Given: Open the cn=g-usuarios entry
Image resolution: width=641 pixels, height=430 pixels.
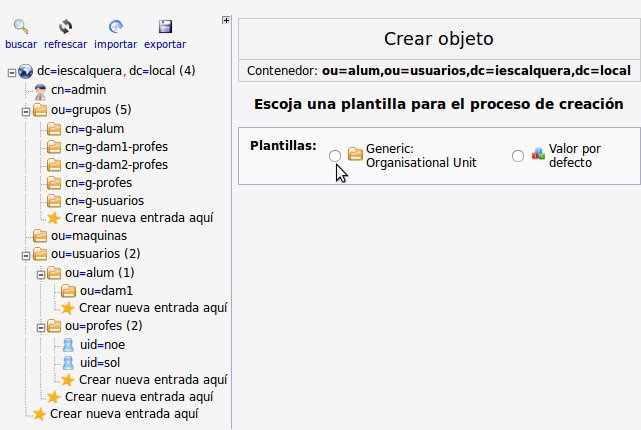Looking at the screenshot, I should (105, 201).
